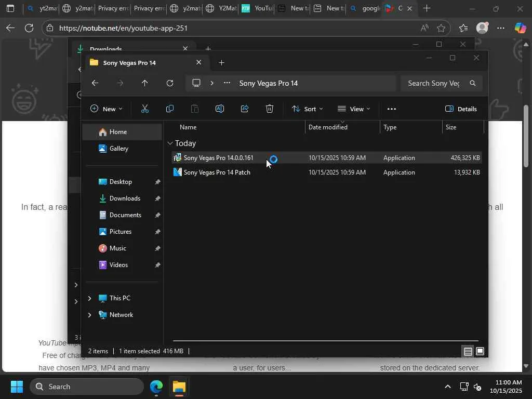Switch to the googl browser tab
The height and width of the screenshot is (399, 532).
click(x=365, y=8)
